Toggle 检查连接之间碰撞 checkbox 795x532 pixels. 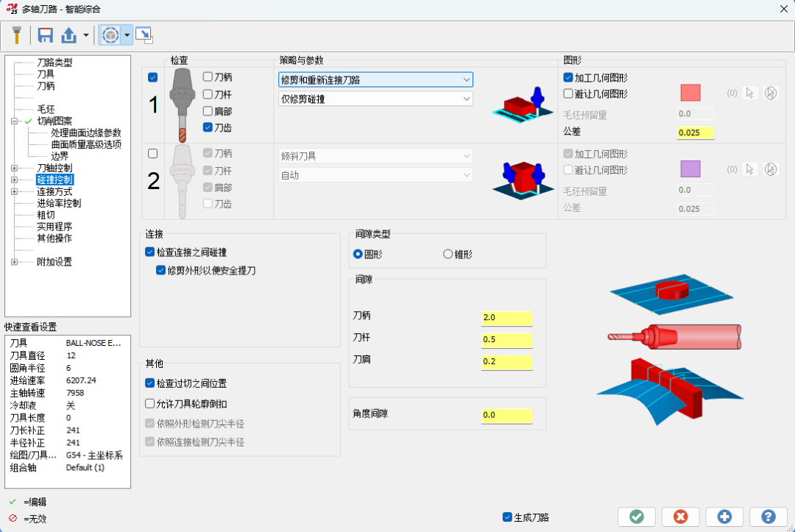[x=149, y=252]
